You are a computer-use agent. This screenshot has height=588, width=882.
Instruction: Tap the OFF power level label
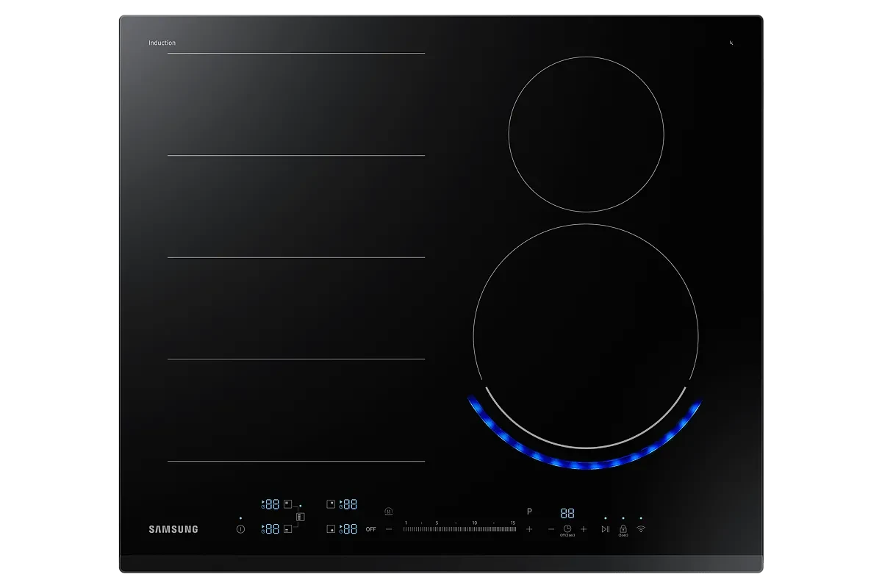pyautogui.click(x=371, y=529)
